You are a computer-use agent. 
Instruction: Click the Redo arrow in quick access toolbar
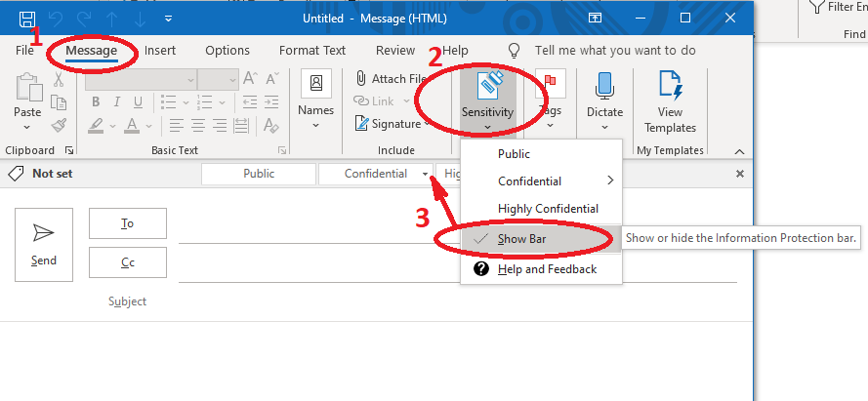[x=84, y=19]
